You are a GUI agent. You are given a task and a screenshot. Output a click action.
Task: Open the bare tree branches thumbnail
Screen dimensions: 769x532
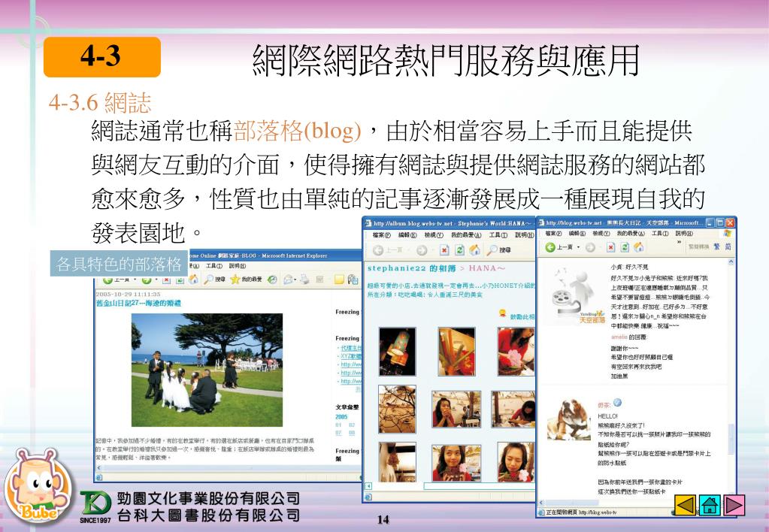397,409
